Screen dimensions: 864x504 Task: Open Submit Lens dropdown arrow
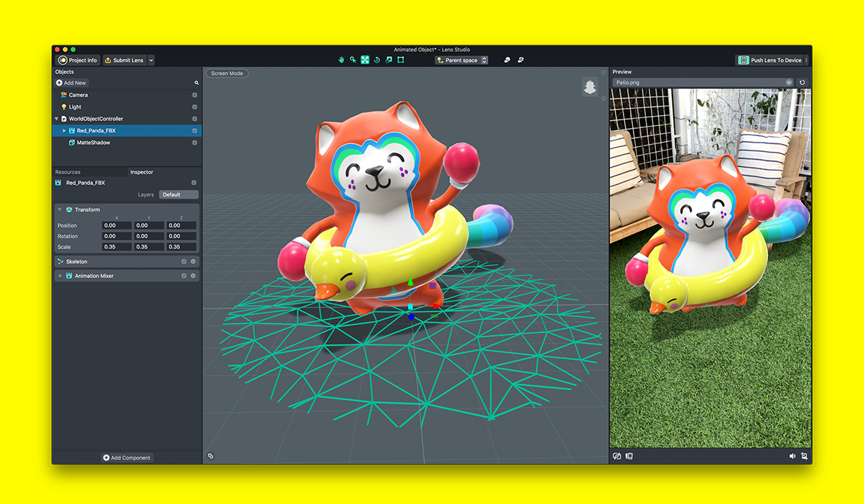pyautogui.click(x=150, y=60)
